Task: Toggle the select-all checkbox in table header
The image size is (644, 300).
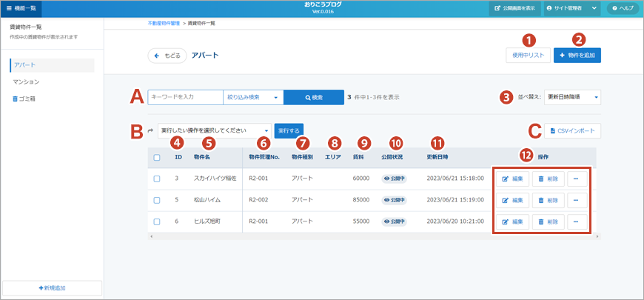Action: (x=156, y=157)
